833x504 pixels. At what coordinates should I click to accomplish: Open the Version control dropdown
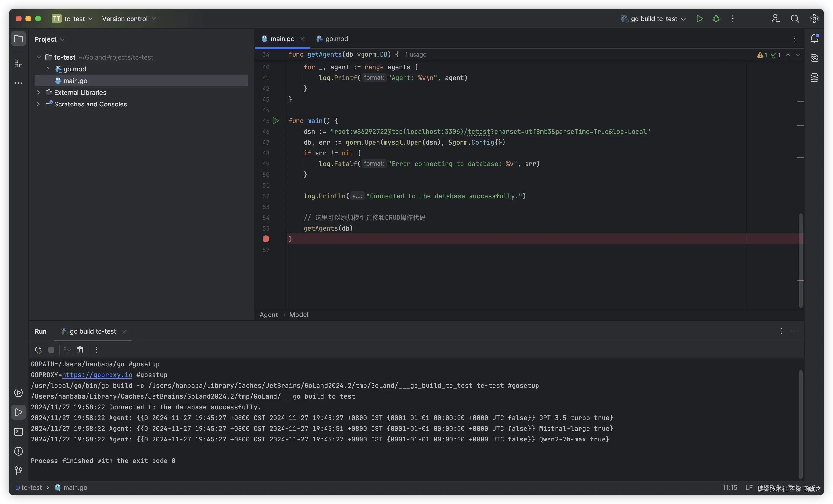click(129, 19)
